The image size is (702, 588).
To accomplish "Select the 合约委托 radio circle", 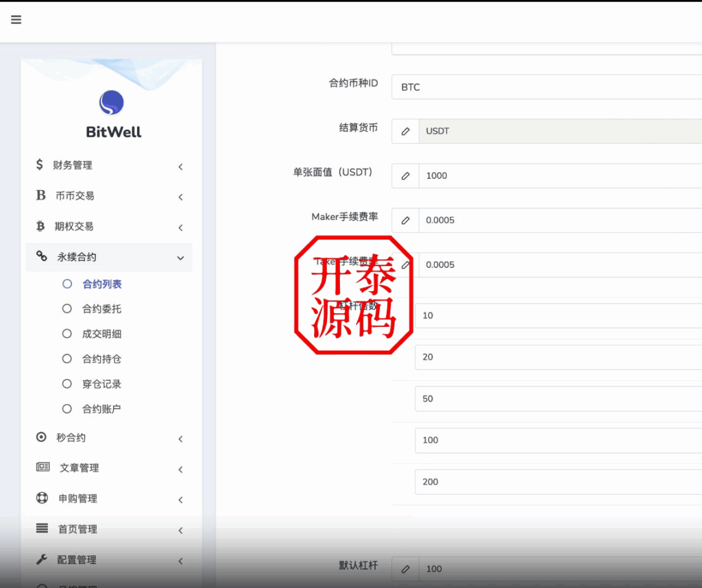I will 67,309.
